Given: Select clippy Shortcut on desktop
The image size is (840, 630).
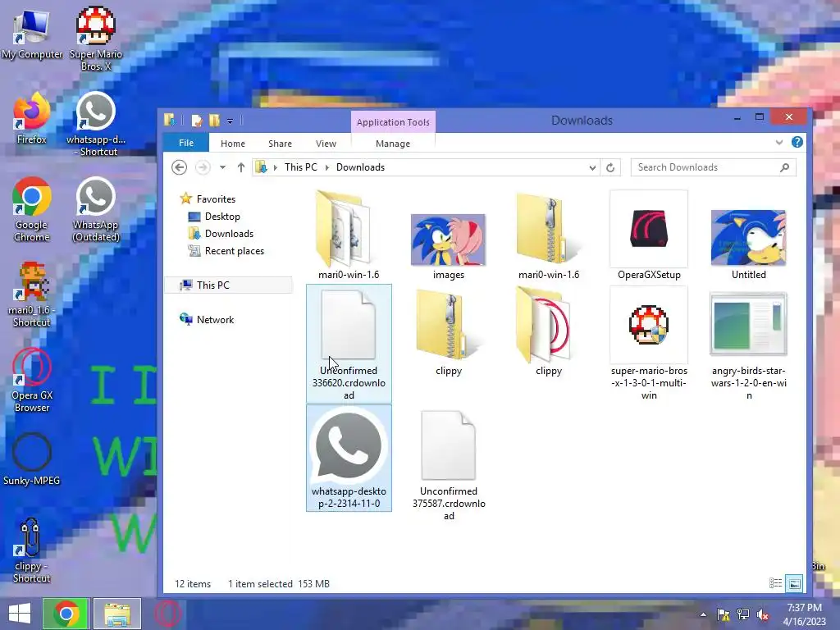Looking at the screenshot, I should pyautogui.click(x=32, y=550).
